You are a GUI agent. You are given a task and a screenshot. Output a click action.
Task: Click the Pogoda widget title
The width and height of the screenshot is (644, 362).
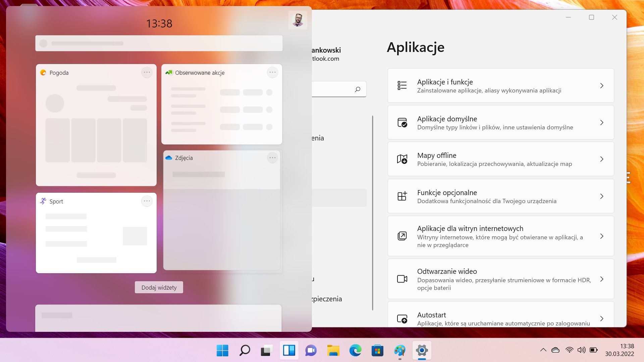click(x=59, y=73)
